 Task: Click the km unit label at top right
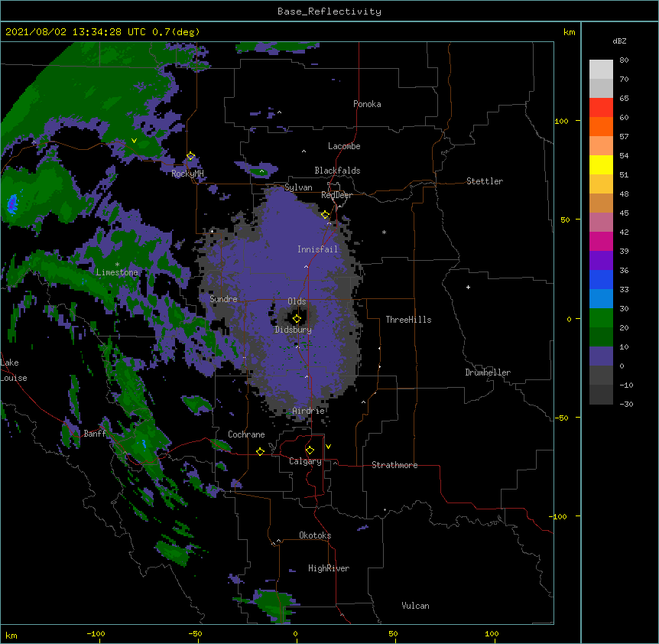[570, 32]
